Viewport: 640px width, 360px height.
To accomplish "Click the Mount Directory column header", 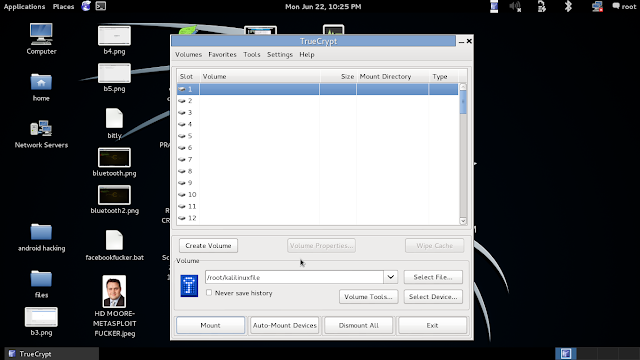I will (x=393, y=76).
